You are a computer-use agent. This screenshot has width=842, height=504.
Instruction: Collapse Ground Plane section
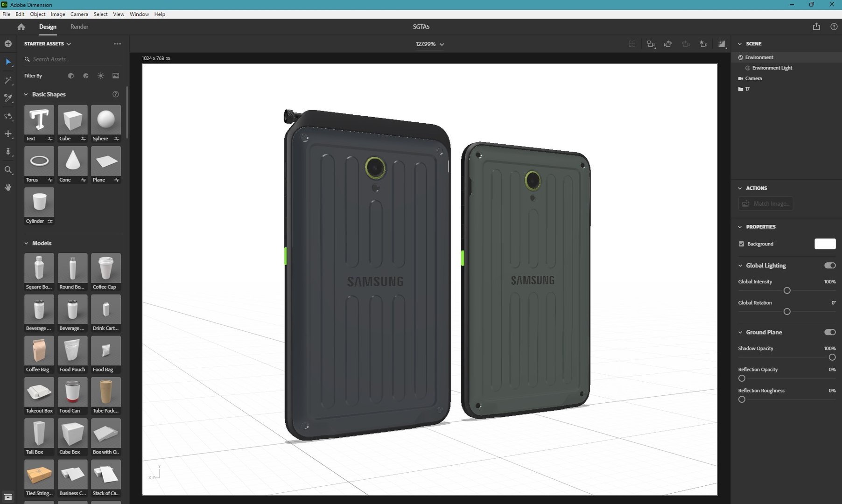[740, 332]
